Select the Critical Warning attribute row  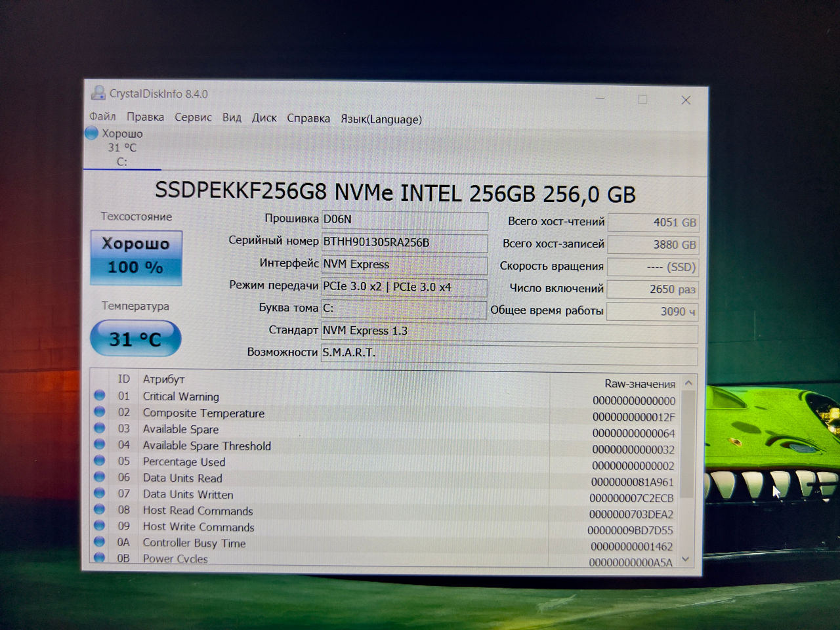385,397
